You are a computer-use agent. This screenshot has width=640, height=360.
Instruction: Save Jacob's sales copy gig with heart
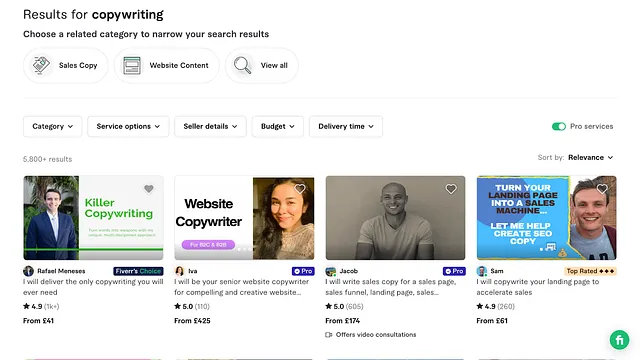point(451,189)
